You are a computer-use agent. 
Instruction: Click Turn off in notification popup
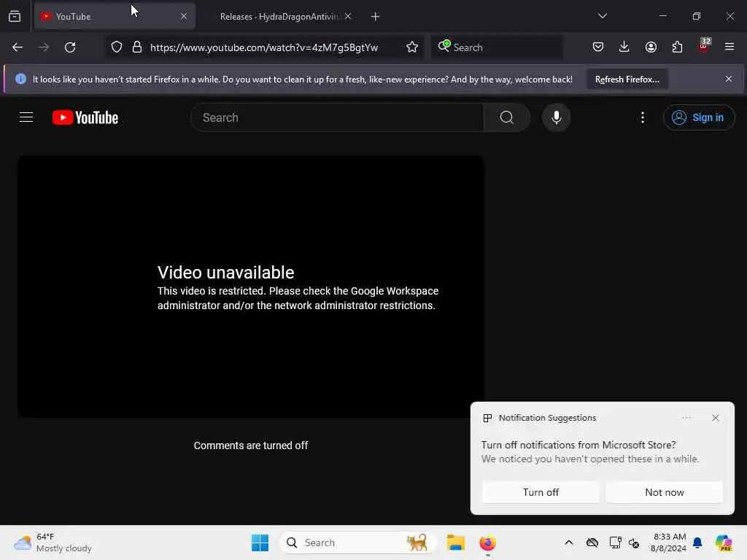click(x=541, y=492)
